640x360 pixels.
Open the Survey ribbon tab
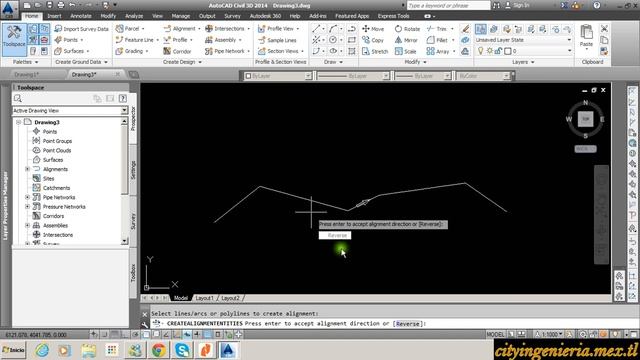tap(232, 16)
